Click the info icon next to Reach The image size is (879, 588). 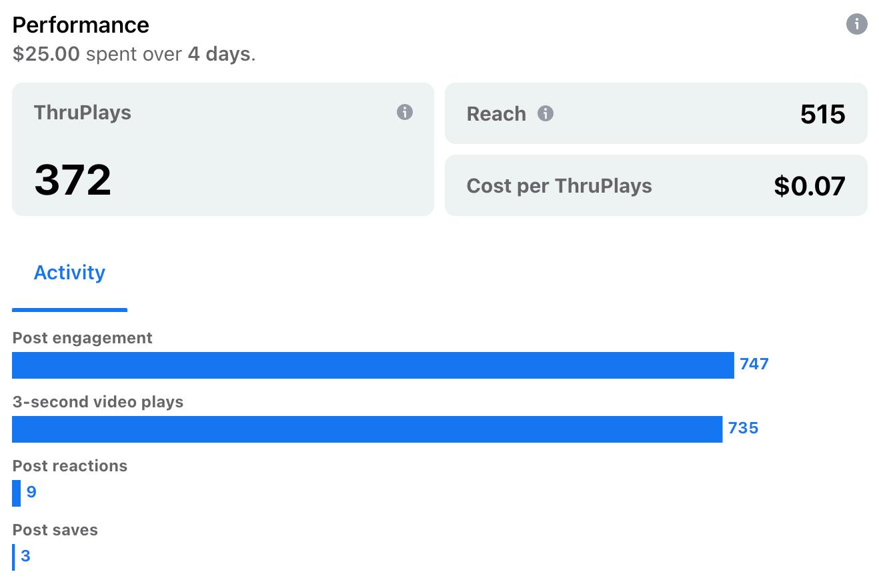click(x=546, y=114)
